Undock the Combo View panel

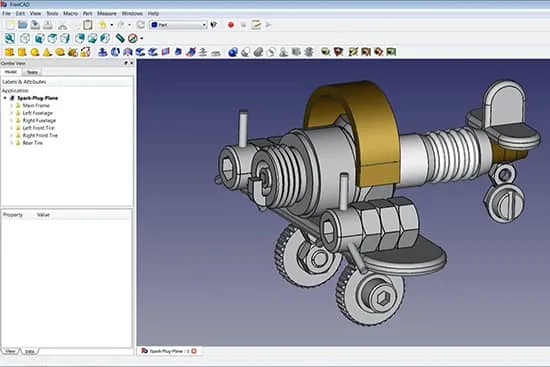pyautogui.click(x=126, y=63)
